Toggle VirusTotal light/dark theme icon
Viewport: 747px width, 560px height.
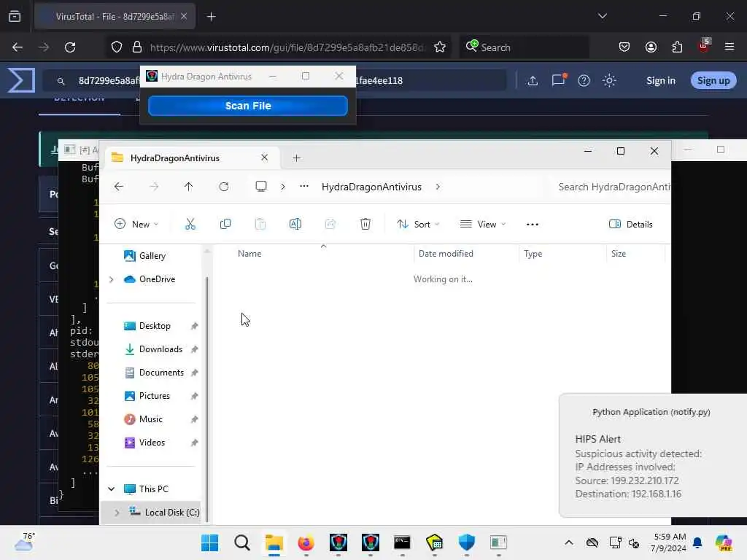point(609,80)
